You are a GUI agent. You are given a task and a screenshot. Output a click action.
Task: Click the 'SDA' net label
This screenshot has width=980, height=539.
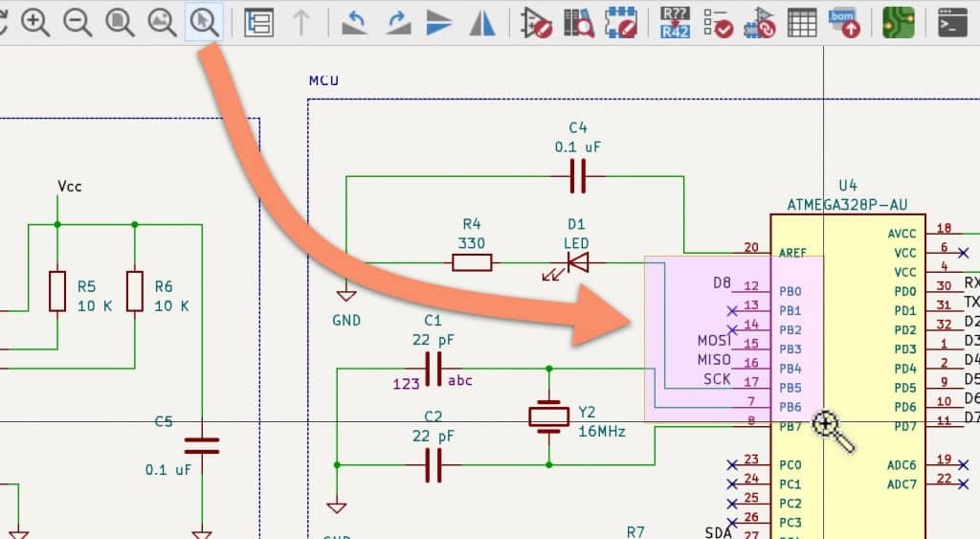(718, 532)
